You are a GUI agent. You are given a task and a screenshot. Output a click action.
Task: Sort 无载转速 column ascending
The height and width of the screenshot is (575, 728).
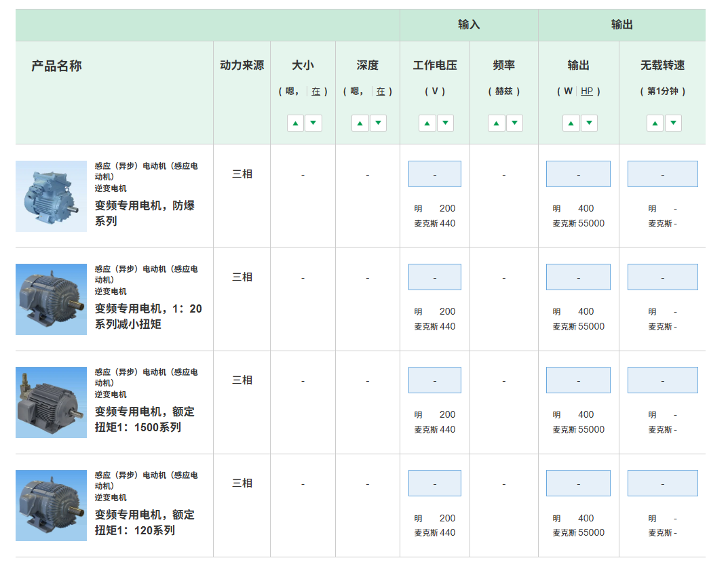click(655, 123)
